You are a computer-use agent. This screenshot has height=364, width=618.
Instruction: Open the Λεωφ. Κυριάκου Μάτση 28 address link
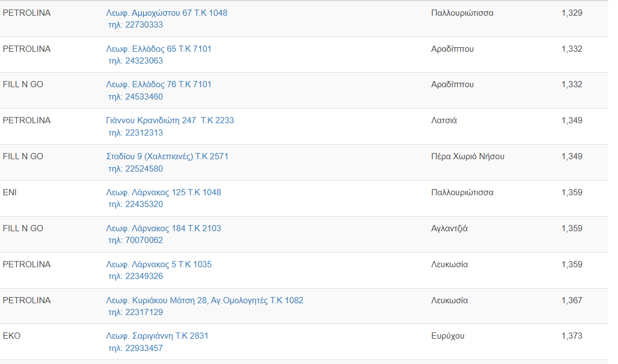[204, 300]
